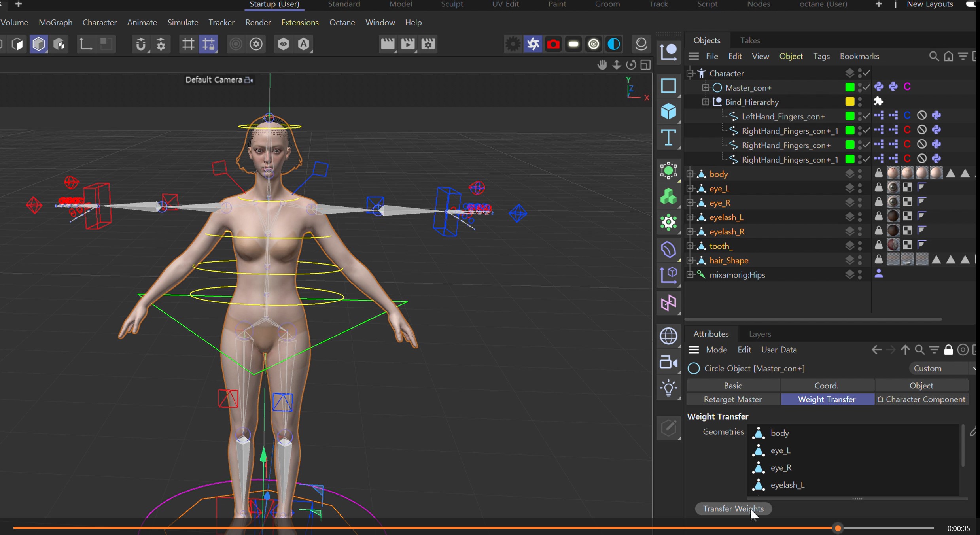Toggle the viewport maximize layout icon
Image resolution: width=980 pixels, height=535 pixels.
pos(645,65)
